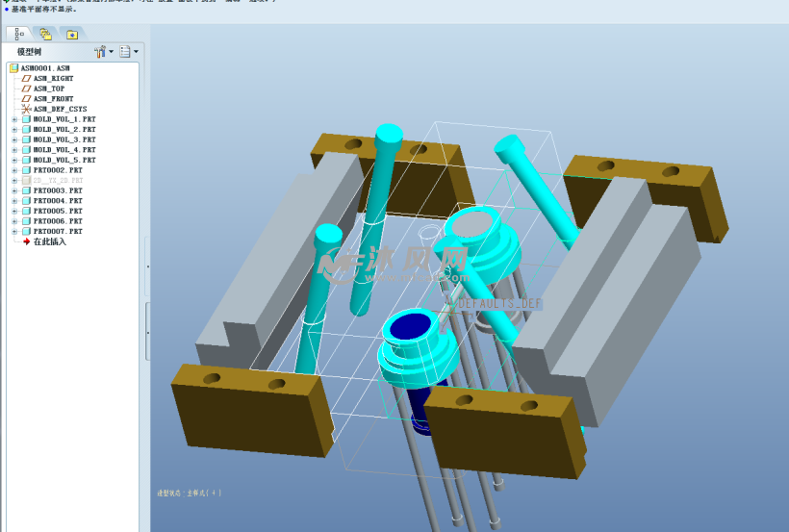Open the model tree Show list dropdown

(127, 52)
